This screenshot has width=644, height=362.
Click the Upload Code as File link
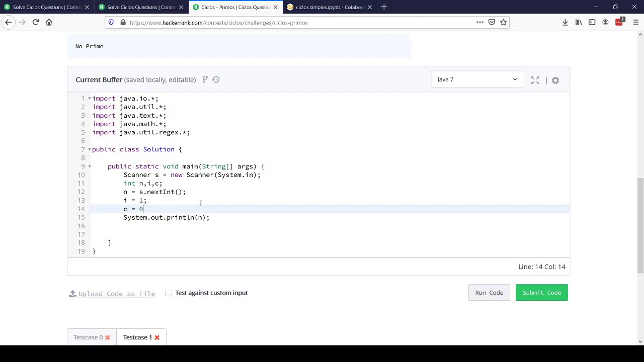click(x=117, y=294)
